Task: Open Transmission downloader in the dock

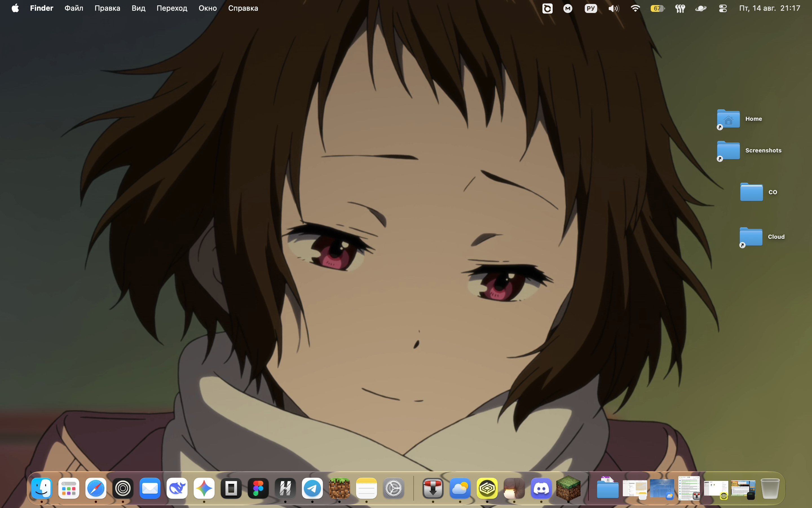Action: (433, 488)
